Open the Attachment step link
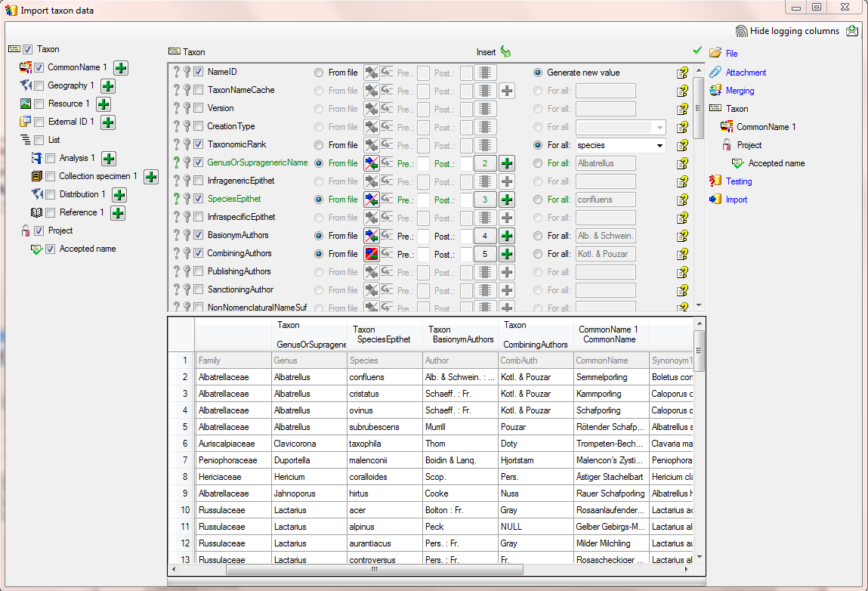 click(746, 73)
